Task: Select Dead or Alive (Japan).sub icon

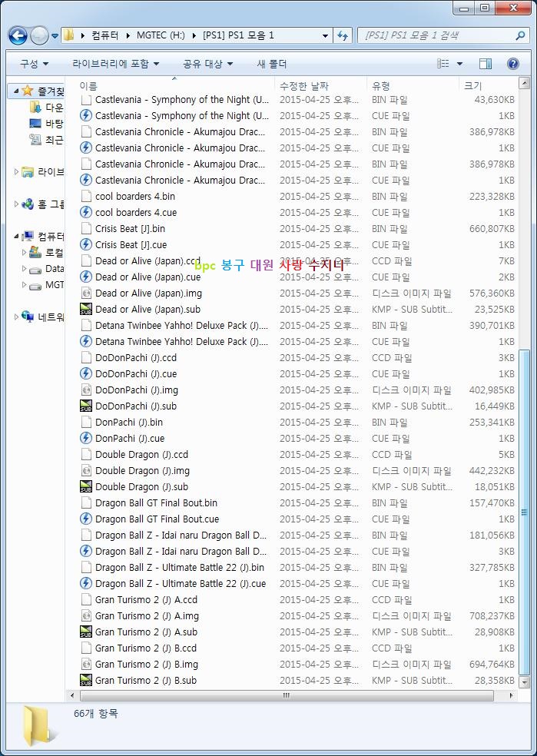Action: pyautogui.click(x=86, y=309)
